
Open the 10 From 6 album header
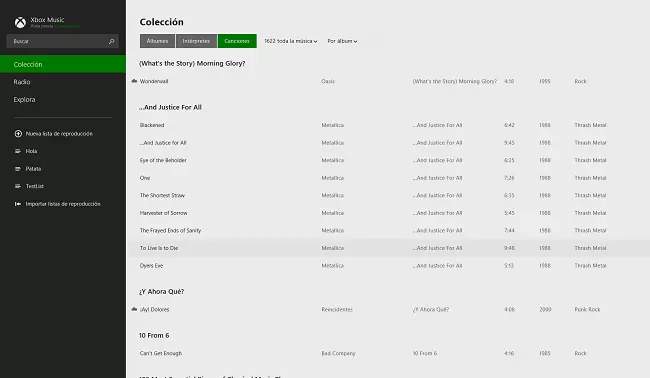[154, 335]
